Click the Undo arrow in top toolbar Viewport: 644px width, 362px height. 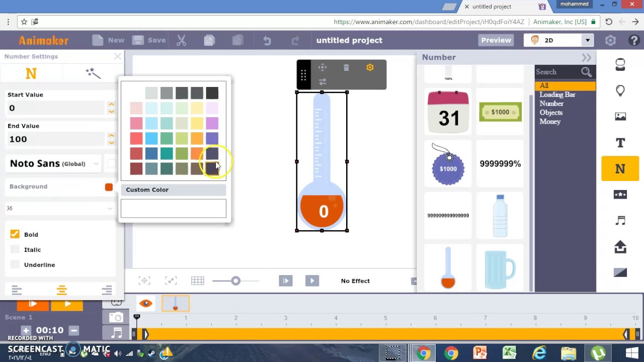pyautogui.click(x=267, y=41)
